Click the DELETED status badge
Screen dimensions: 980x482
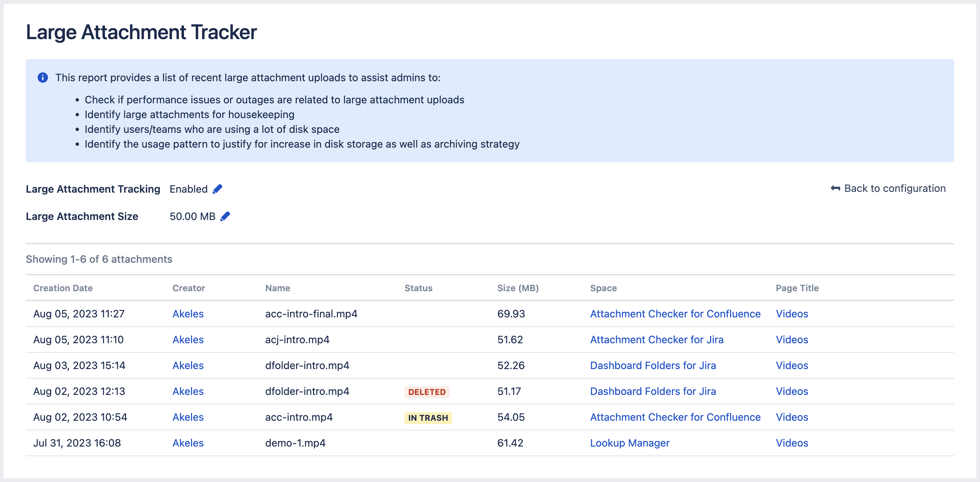click(x=427, y=392)
